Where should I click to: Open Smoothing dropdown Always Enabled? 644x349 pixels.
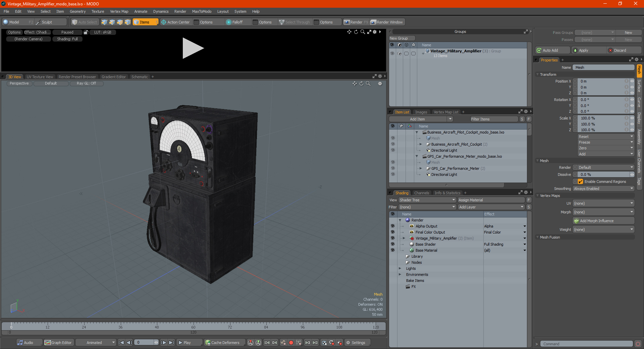pyautogui.click(x=603, y=189)
